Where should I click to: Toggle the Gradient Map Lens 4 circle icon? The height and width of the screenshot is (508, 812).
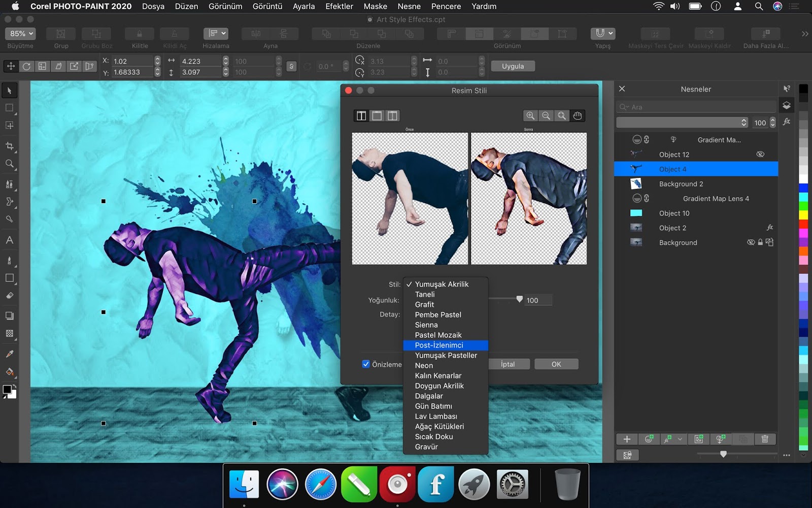[637, 199]
